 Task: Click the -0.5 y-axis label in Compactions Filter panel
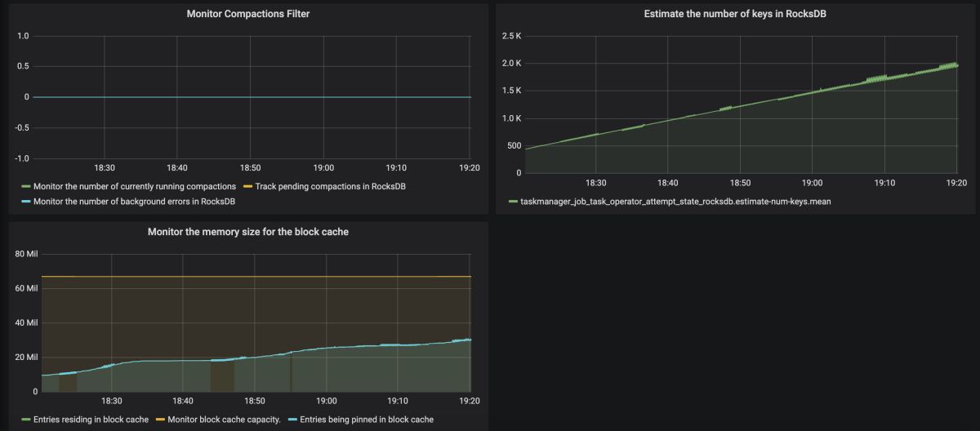22,127
